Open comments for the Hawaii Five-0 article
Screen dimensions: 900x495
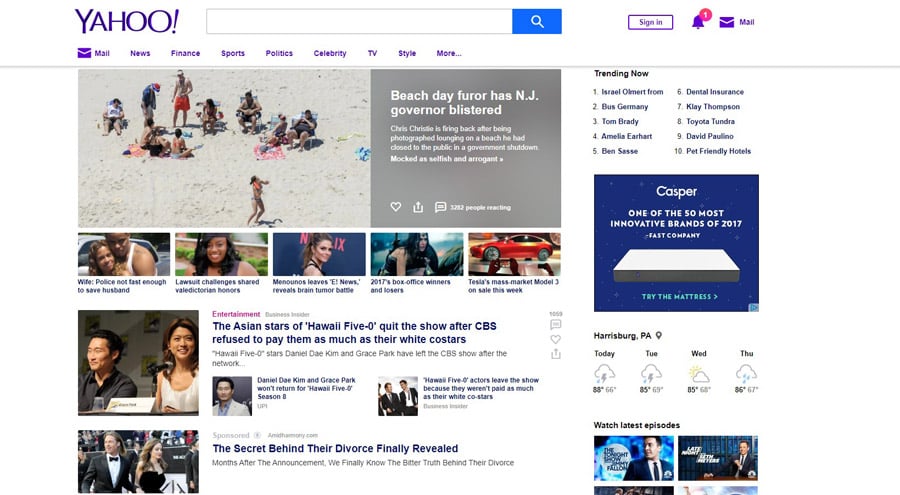point(556,325)
